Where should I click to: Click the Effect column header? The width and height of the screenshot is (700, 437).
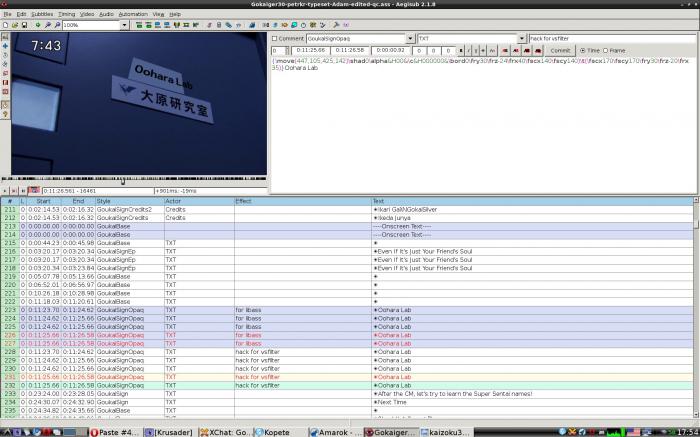click(303, 201)
